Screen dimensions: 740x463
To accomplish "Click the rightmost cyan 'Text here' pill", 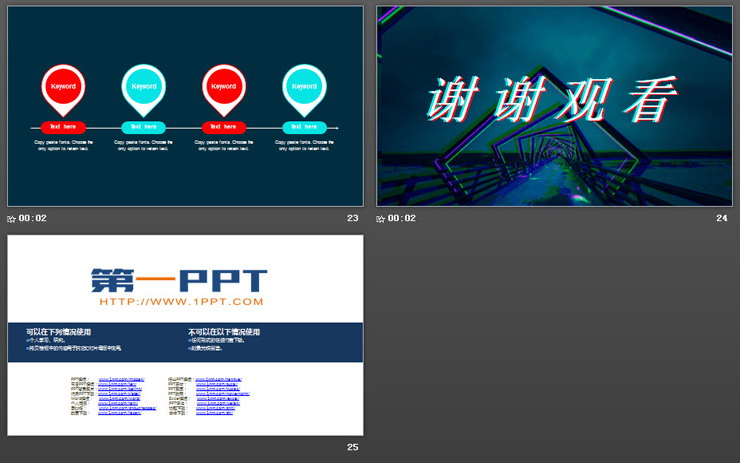I will [x=304, y=127].
